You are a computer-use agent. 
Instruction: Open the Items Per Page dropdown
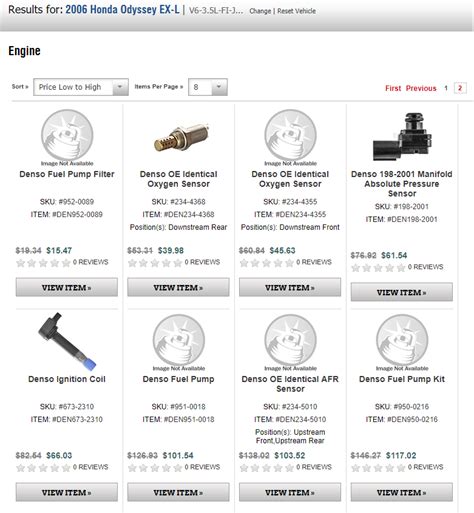[208, 87]
